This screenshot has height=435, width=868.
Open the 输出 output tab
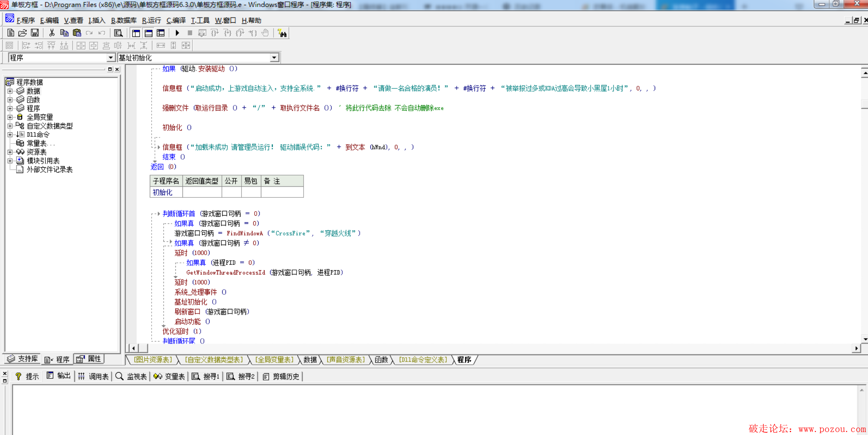pyautogui.click(x=59, y=376)
